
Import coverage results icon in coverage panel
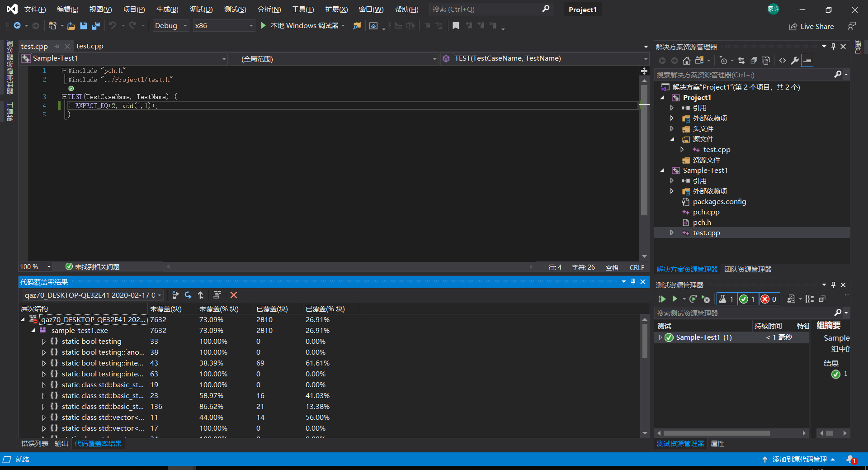click(x=188, y=295)
